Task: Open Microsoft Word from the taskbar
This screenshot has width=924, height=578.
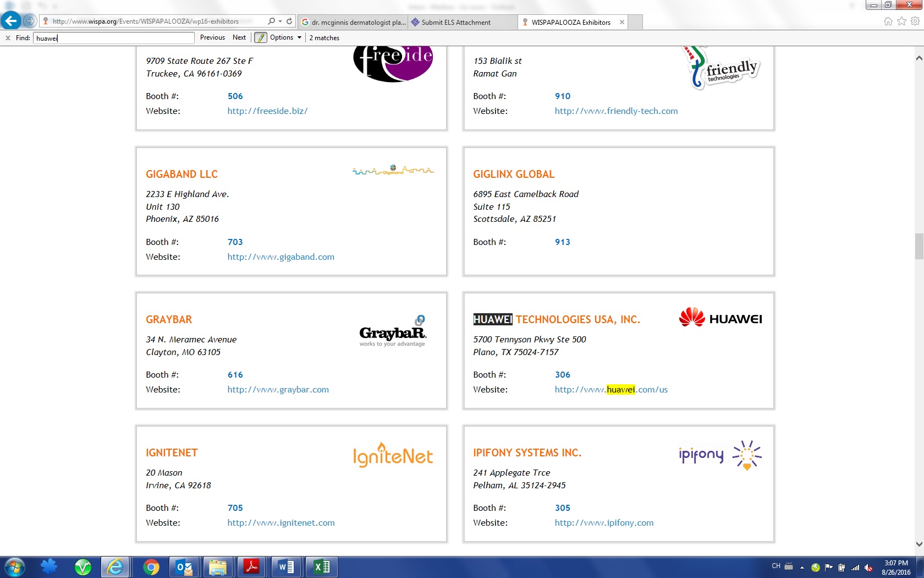Action: pos(286,567)
